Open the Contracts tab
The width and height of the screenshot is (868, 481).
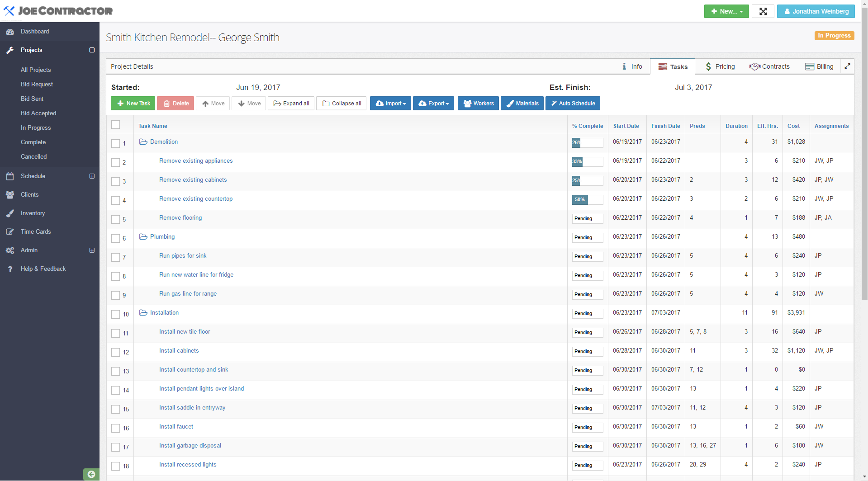click(769, 66)
